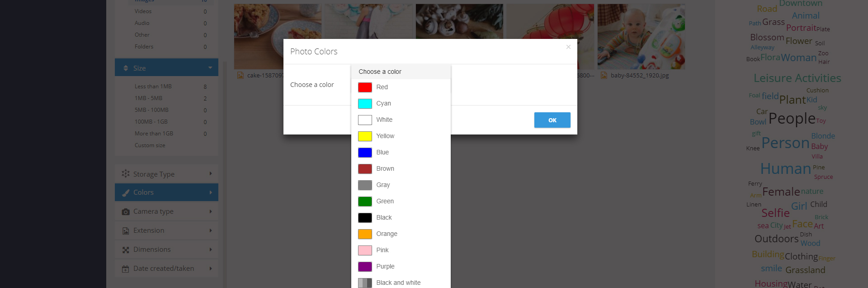
Task: Expand the Storage Type filter arrow
Action: point(211,174)
